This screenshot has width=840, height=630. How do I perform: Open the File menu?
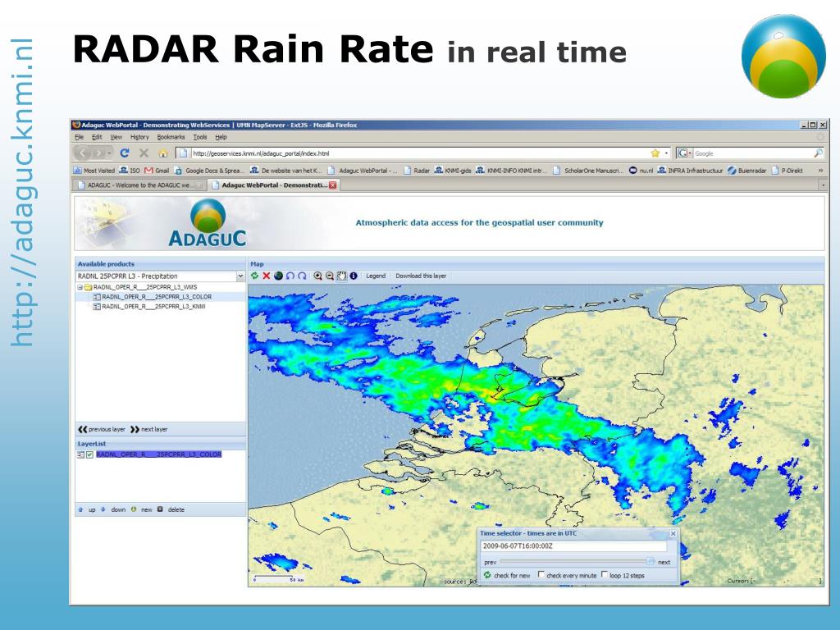click(x=80, y=137)
